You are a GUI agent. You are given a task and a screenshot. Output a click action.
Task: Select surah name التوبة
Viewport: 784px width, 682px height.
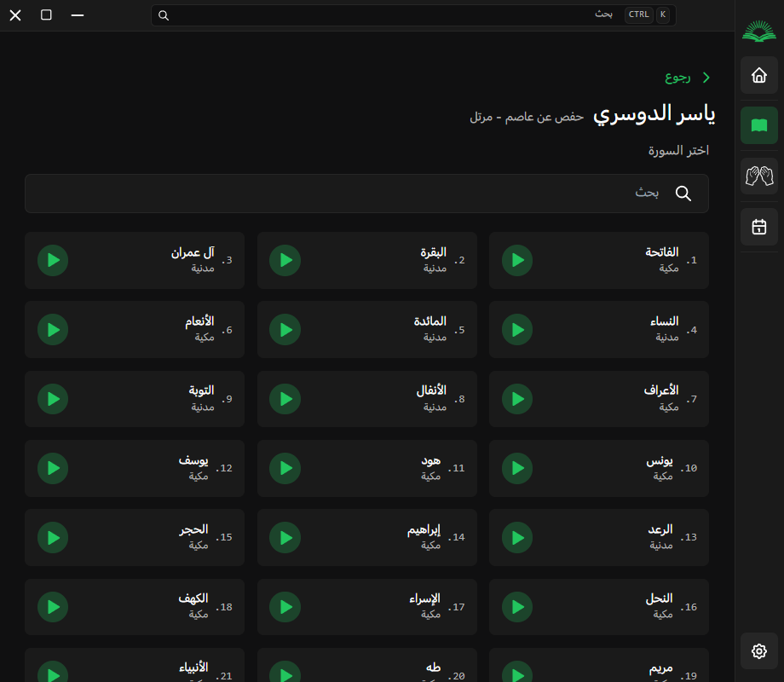click(x=201, y=390)
